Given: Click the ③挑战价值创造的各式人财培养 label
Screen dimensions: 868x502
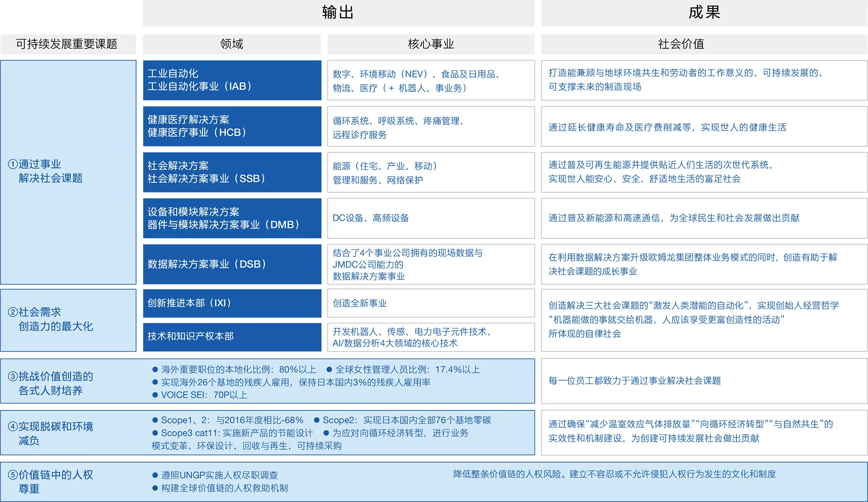Looking at the screenshot, I should (51, 383).
